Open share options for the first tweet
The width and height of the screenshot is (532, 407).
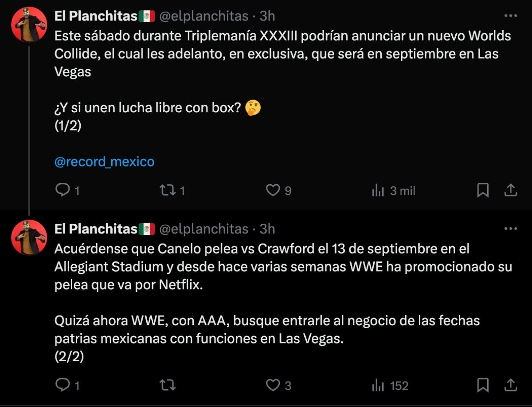click(510, 190)
